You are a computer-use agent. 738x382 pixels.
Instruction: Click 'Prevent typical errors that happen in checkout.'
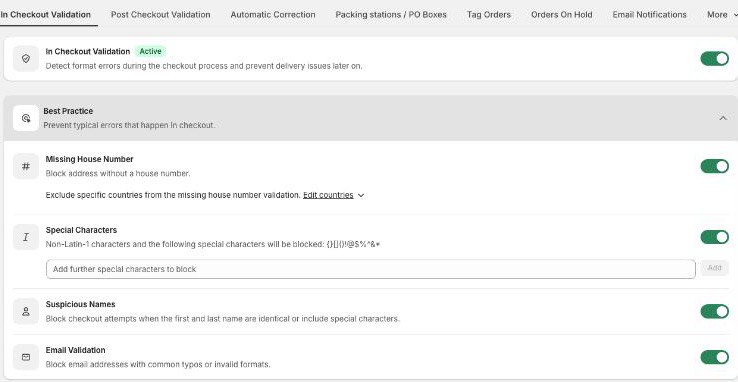pos(129,125)
